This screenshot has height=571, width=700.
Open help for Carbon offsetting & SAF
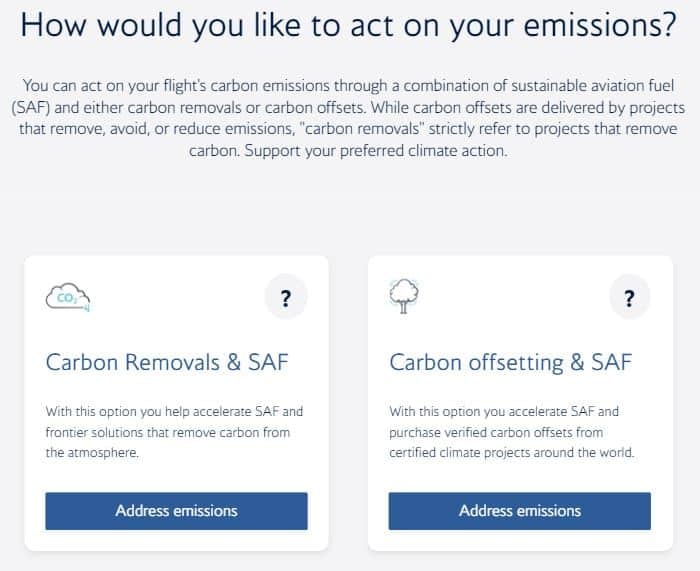pos(629,297)
